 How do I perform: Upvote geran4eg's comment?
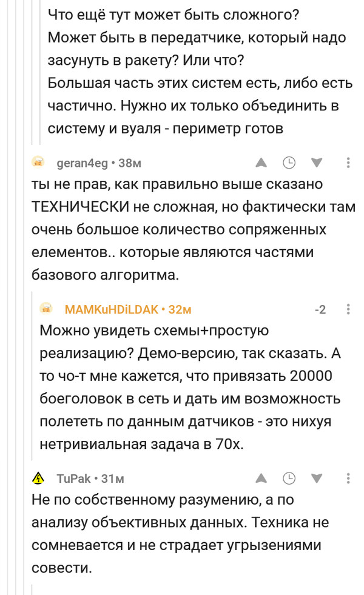point(261,163)
